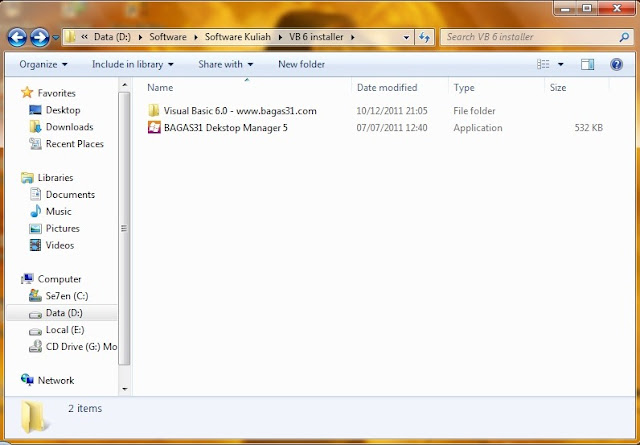640x445 pixels.
Task: Select Computer in navigation pane
Action: pyautogui.click(x=60, y=279)
